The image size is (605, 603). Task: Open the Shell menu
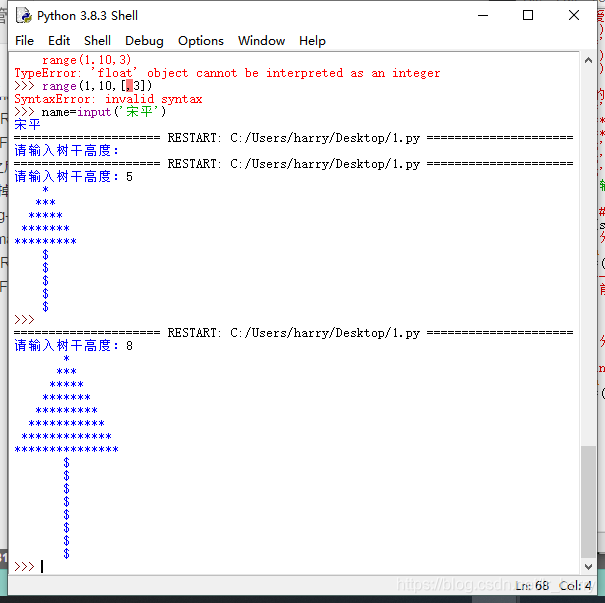[97, 41]
